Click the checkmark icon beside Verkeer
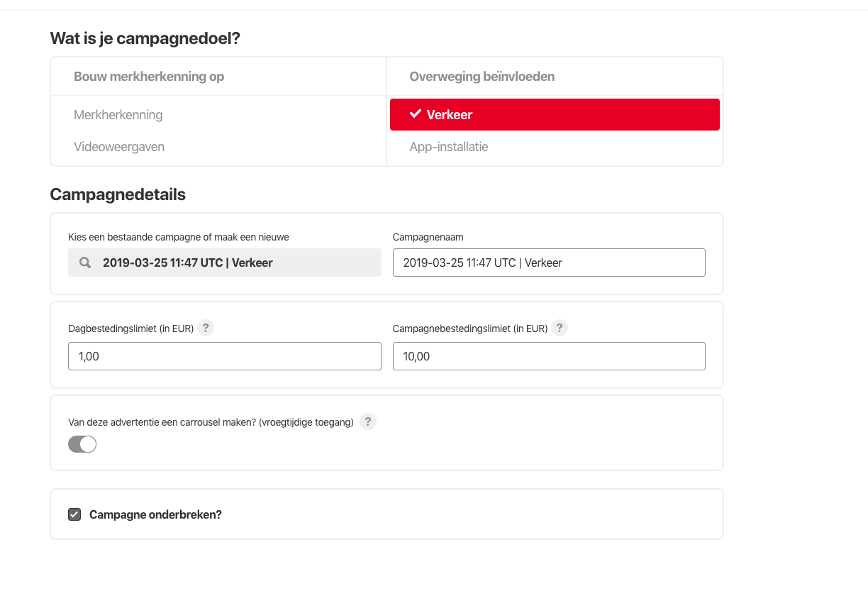This screenshot has height=613, width=868. point(416,114)
